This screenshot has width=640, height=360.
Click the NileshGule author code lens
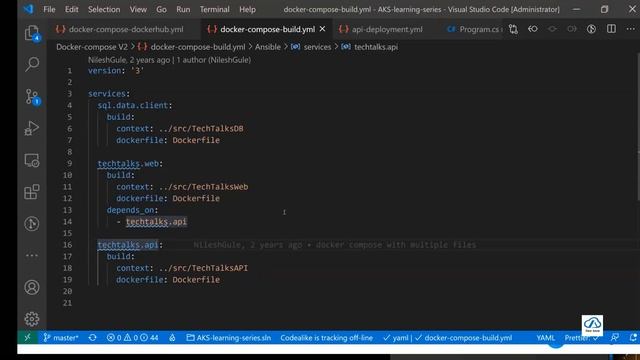pos(169,60)
